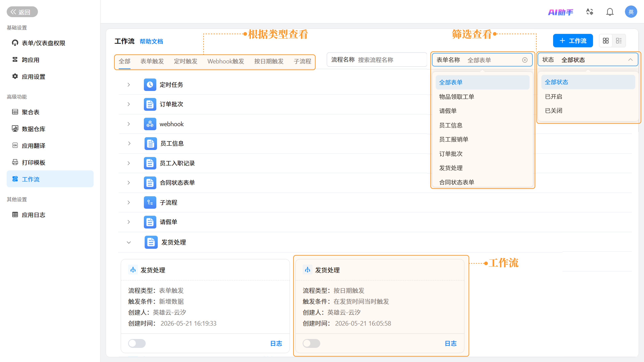This screenshot has width=644, height=362.
Task: Select the 按日期触发 tab
Action: [x=269, y=61]
